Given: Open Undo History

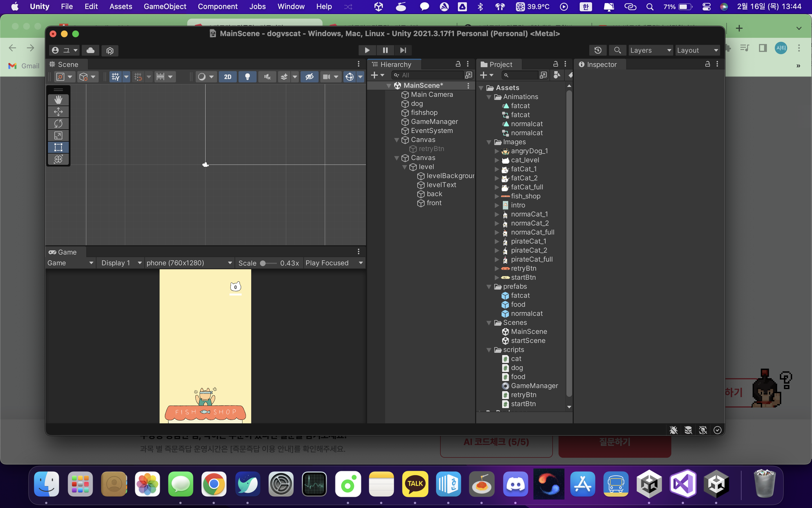Looking at the screenshot, I should 598,51.
